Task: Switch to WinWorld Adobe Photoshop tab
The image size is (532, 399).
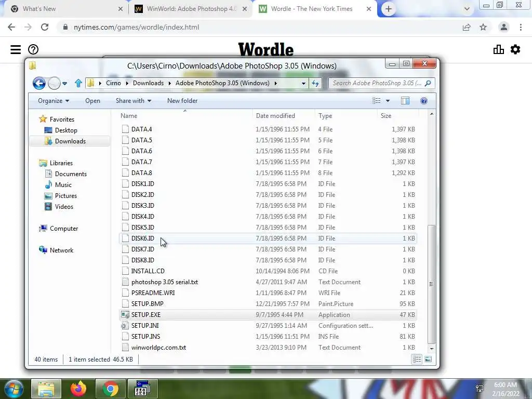Action: tap(192, 9)
